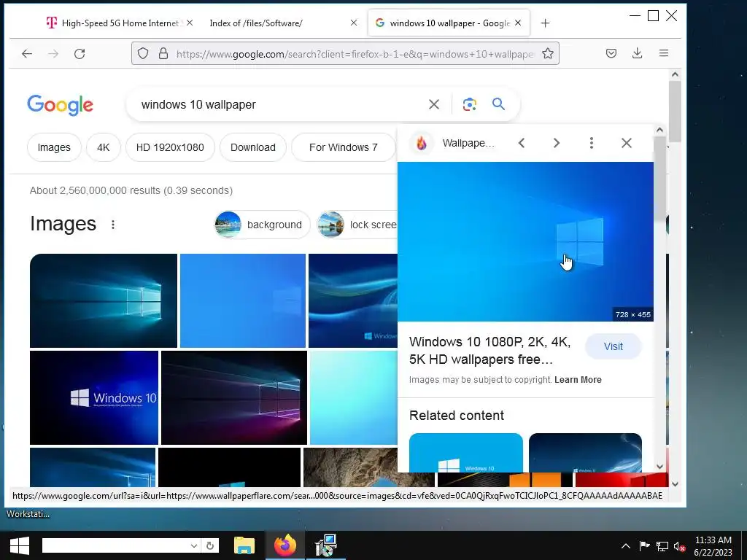Viewport: 747px width, 560px height.
Task: Open the preview panel three-dot menu
Action: click(591, 143)
